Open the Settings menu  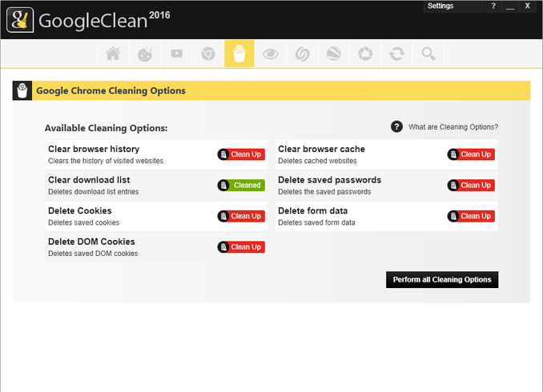click(x=452, y=6)
